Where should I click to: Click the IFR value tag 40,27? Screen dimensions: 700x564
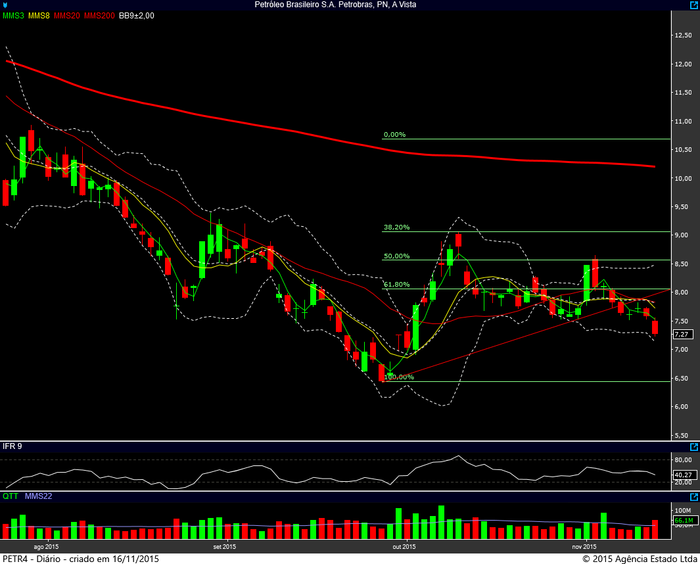coord(683,475)
